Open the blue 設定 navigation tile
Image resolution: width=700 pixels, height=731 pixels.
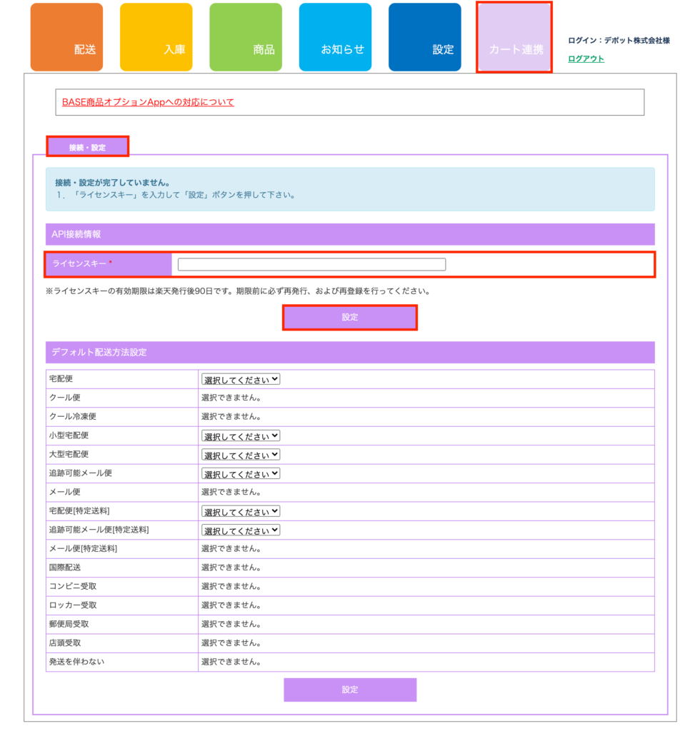click(424, 38)
